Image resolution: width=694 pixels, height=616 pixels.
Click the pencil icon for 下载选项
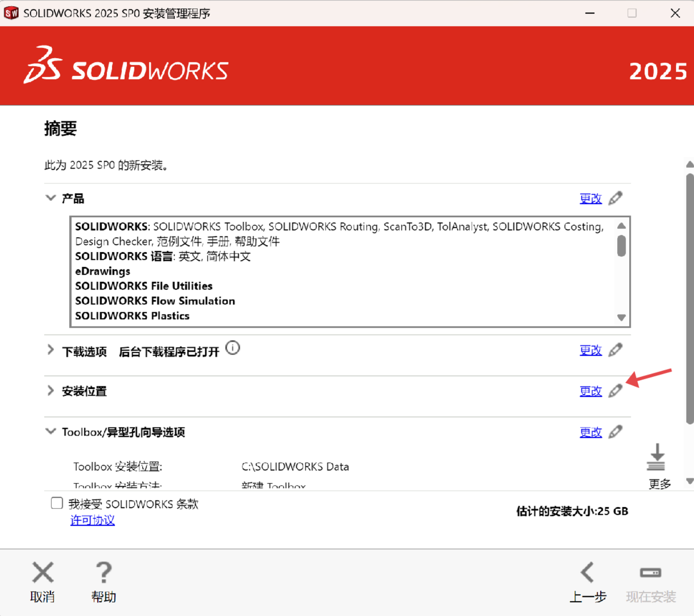point(615,350)
